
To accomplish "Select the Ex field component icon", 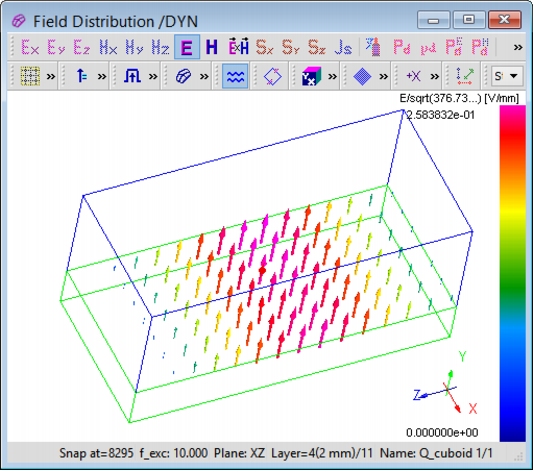I will point(30,47).
